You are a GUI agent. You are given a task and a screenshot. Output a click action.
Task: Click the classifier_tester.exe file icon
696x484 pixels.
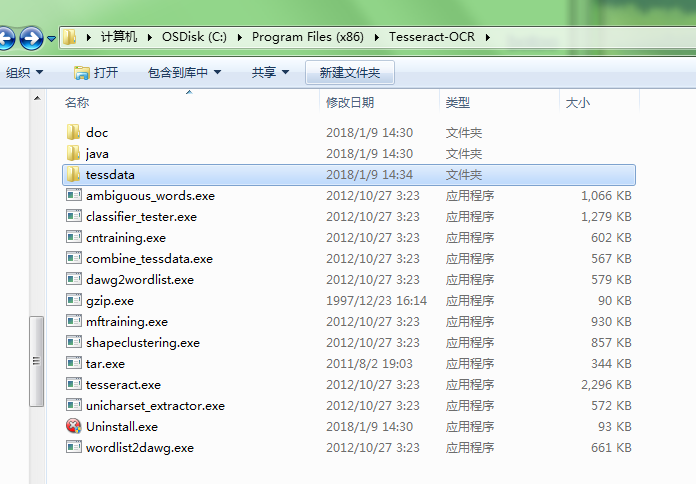click(x=74, y=216)
